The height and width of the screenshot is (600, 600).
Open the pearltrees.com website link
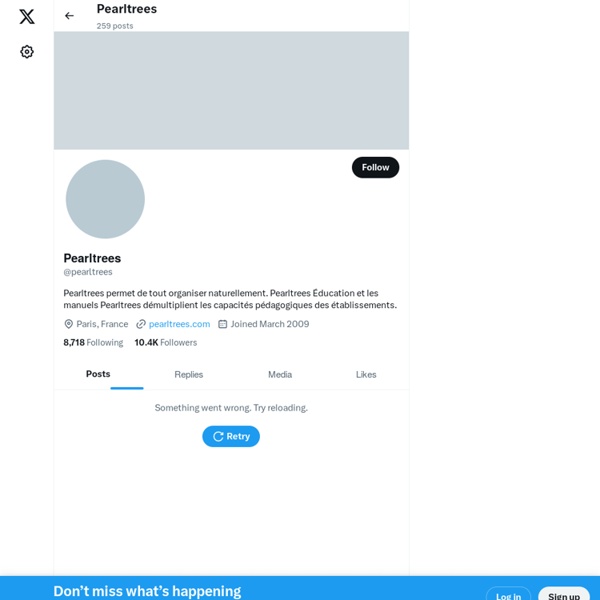point(179,324)
